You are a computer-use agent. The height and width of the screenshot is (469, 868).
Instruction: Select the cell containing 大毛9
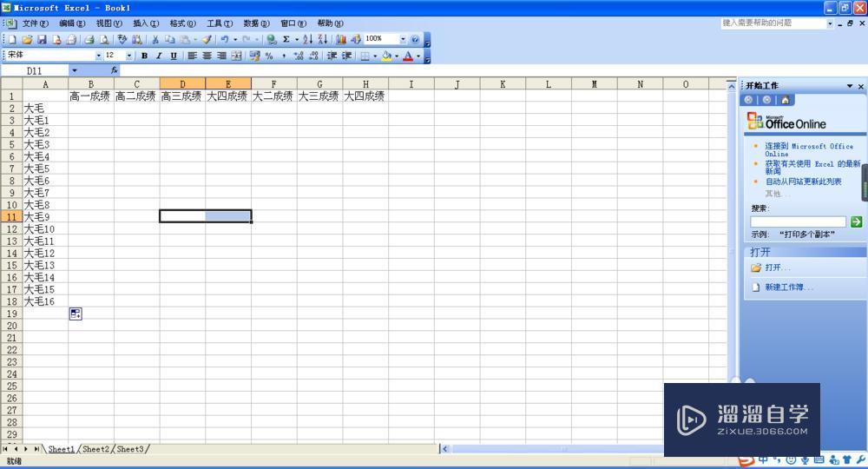tap(45, 217)
